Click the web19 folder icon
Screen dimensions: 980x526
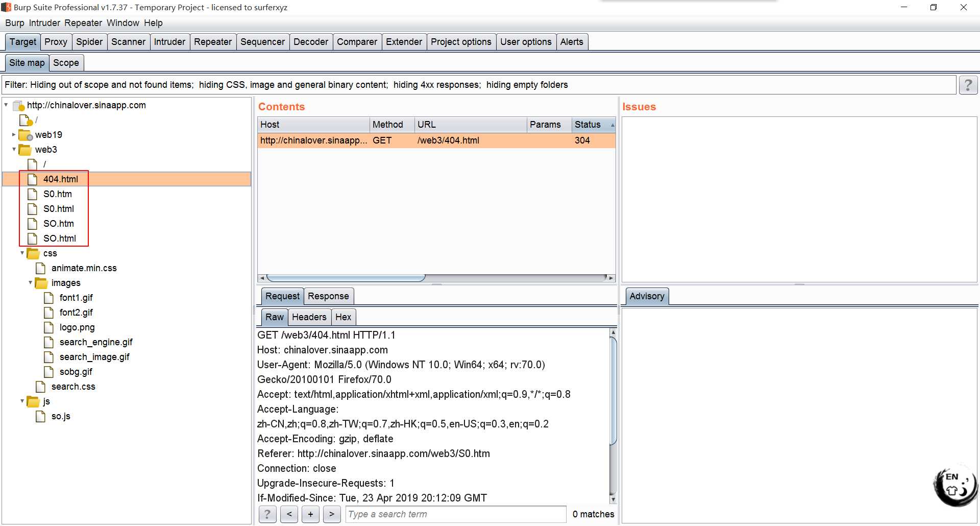pos(26,135)
